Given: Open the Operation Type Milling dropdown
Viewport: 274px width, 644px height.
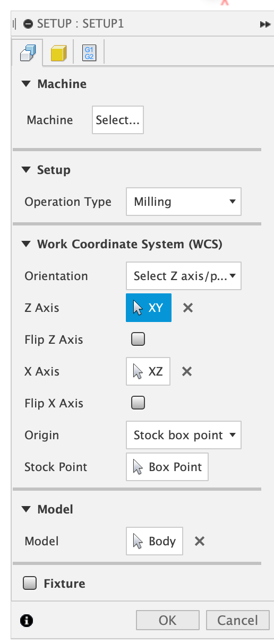Looking at the screenshot, I should point(184,202).
